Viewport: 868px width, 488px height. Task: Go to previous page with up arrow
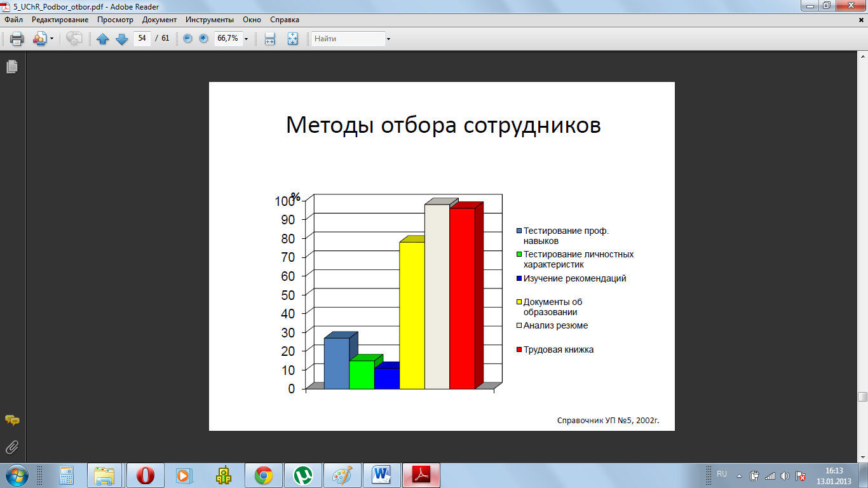click(103, 39)
